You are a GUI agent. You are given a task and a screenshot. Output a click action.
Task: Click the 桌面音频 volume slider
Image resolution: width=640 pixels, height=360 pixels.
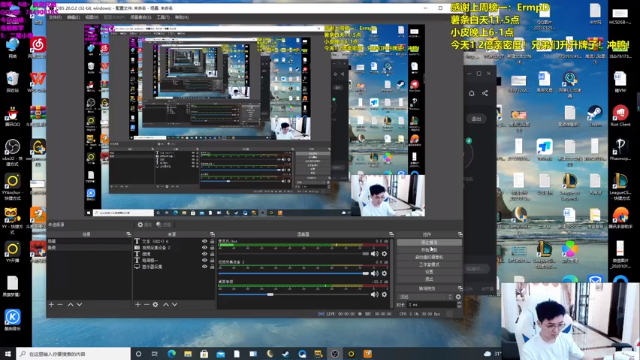coord(293,294)
